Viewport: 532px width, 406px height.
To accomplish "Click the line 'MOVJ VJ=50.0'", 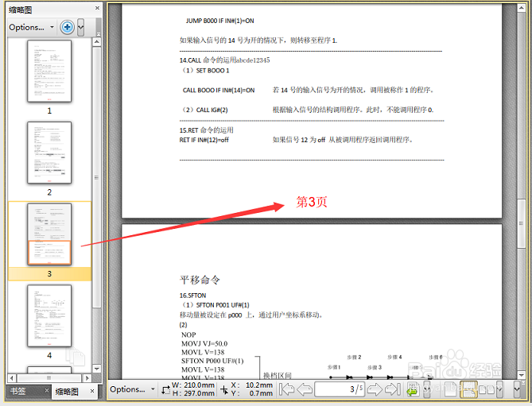I will 204,343.
